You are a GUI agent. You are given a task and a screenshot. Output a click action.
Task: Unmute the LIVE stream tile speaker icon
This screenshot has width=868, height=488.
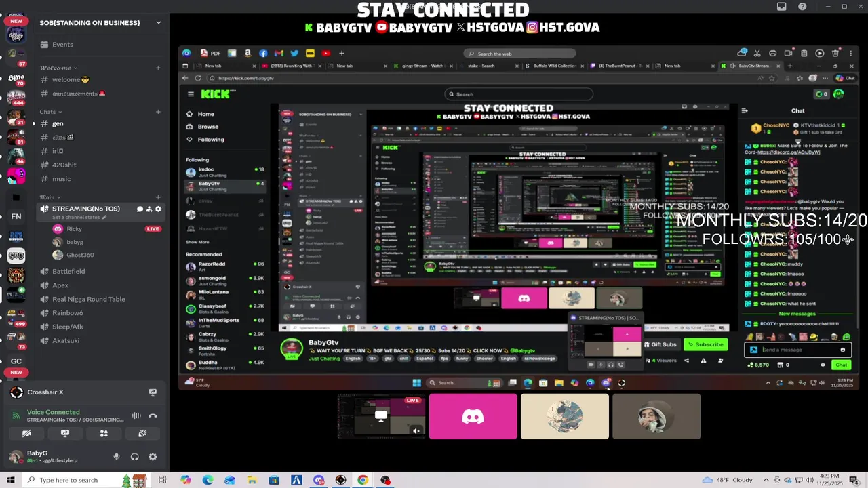pos(416,431)
